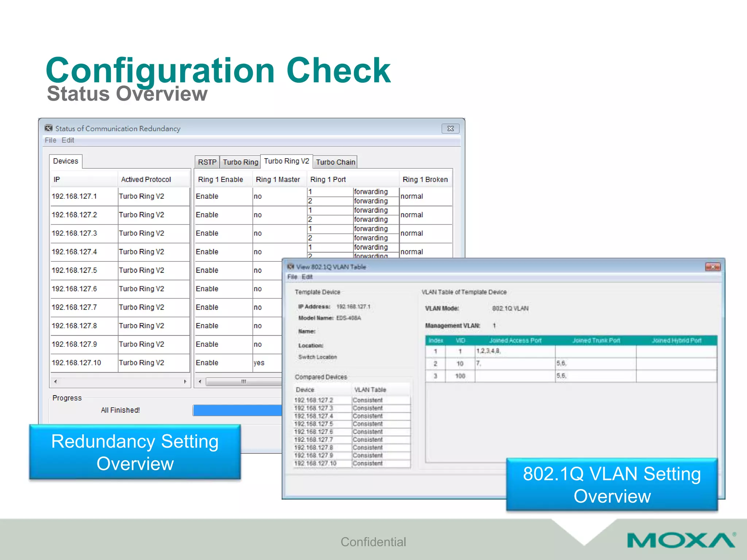Select VLAN row with VID 1

pyautogui.click(x=571, y=351)
